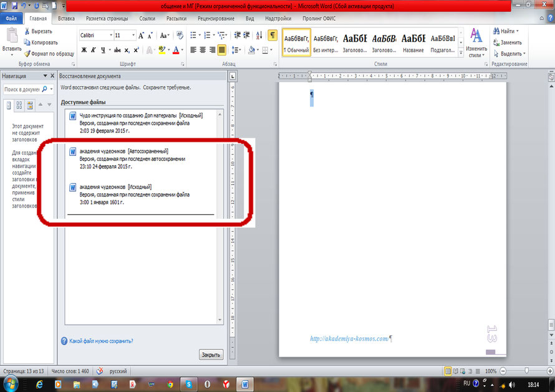
Task: Open Change Styles (Изменить стили) menu
Action: [x=476, y=43]
